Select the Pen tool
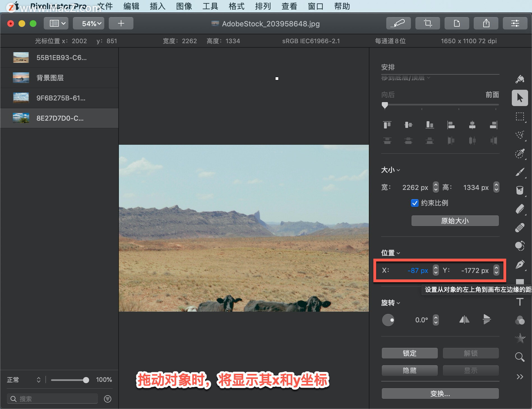Screen dimensions: 532x409 [520, 265]
